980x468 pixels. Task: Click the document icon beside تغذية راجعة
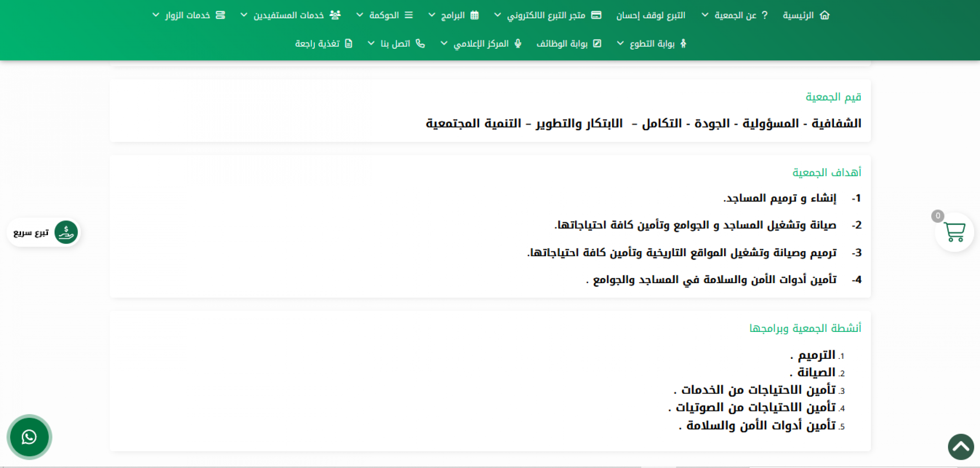349,43
